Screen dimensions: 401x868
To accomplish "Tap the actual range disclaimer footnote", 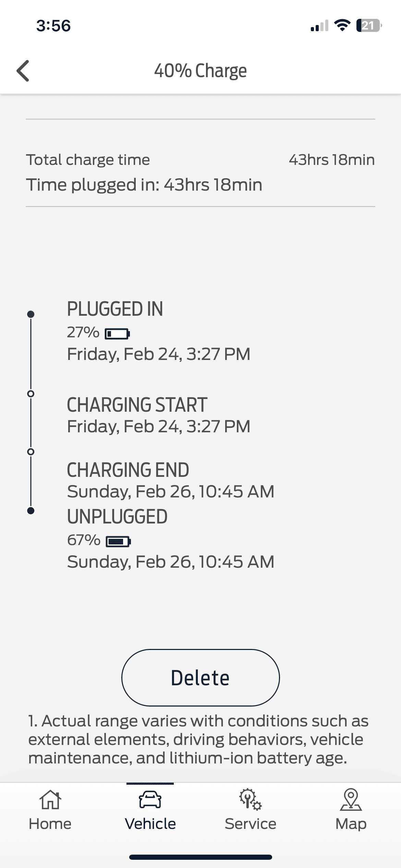I will pos(198,739).
